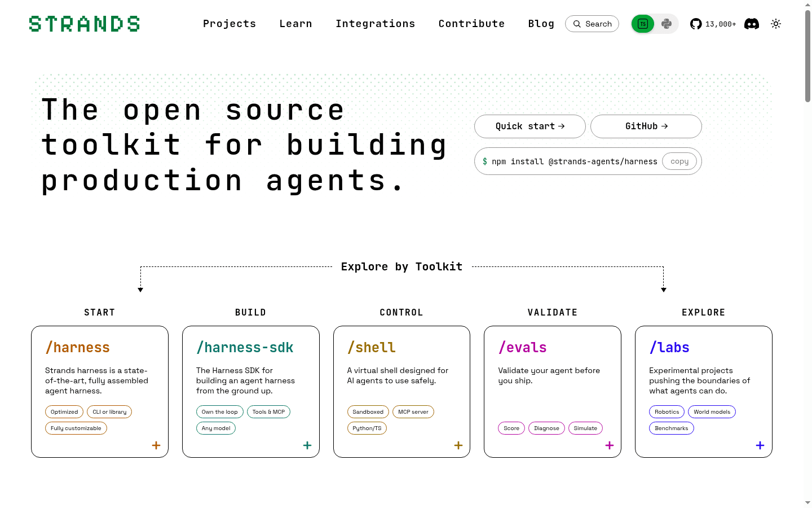Toggle light/dark theme sun icon
This screenshot has width=812, height=508.
tap(776, 24)
